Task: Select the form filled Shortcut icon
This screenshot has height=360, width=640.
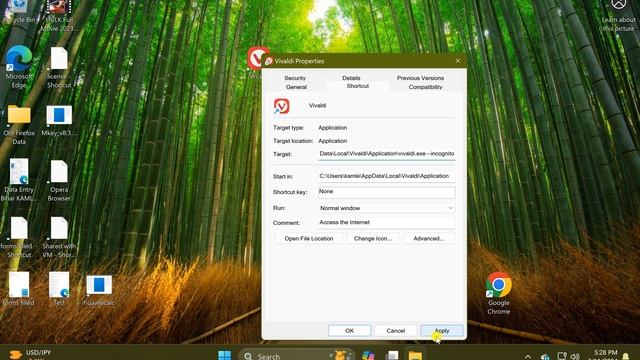Action: pos(19,237)
